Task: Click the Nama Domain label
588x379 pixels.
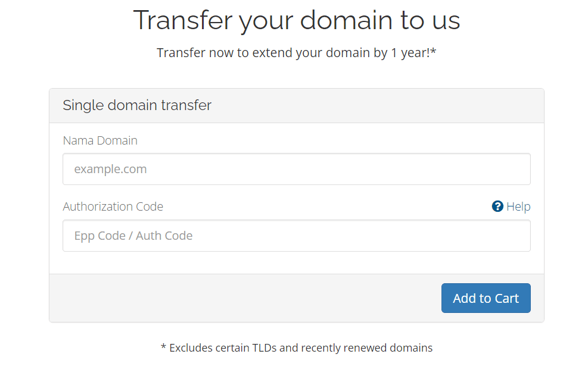Action: click(x=100, y=140)
